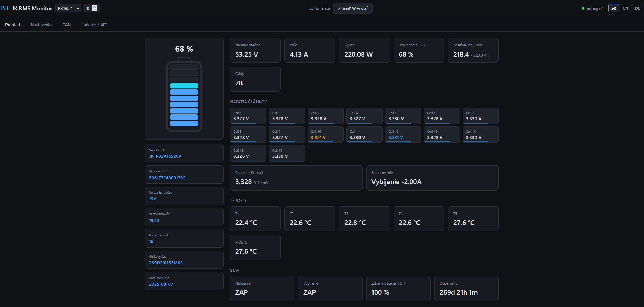Click the green connection status dot
This screenshot has width=644, height=307.
pos(583,9)
